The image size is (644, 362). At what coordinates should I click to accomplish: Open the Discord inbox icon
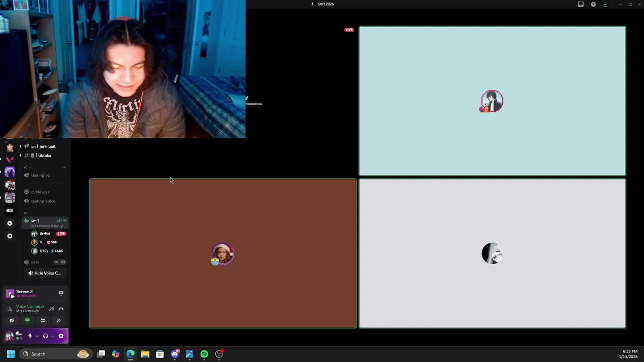pos(581,4)
